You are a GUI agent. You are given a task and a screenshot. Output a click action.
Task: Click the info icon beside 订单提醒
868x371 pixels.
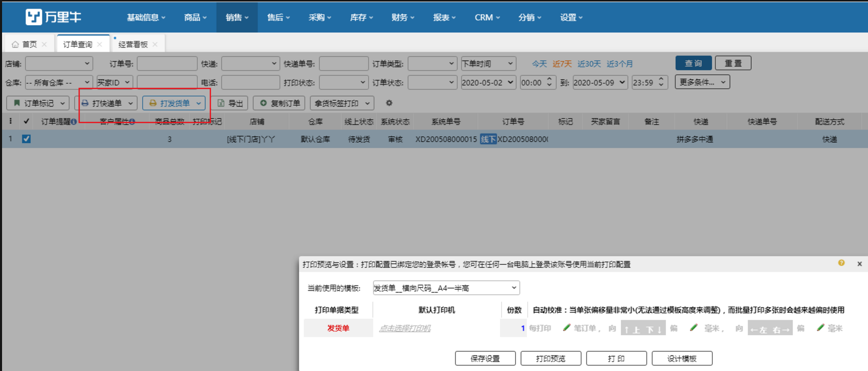(x=74, y=122)
